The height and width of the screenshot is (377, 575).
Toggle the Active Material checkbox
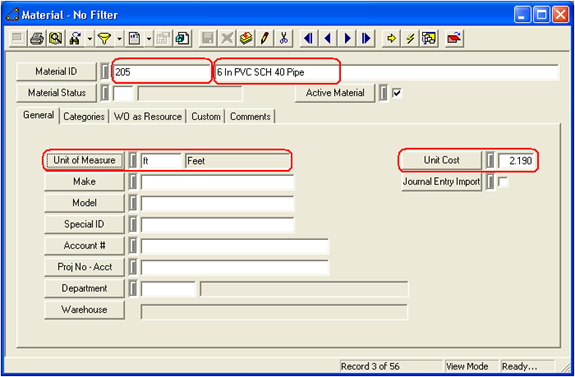397,93
